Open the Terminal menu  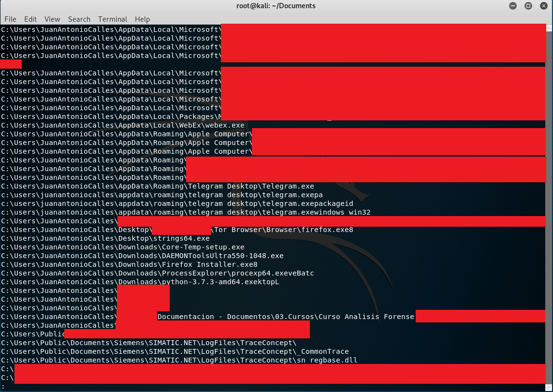pyautogui.click(x=113, y=19)
